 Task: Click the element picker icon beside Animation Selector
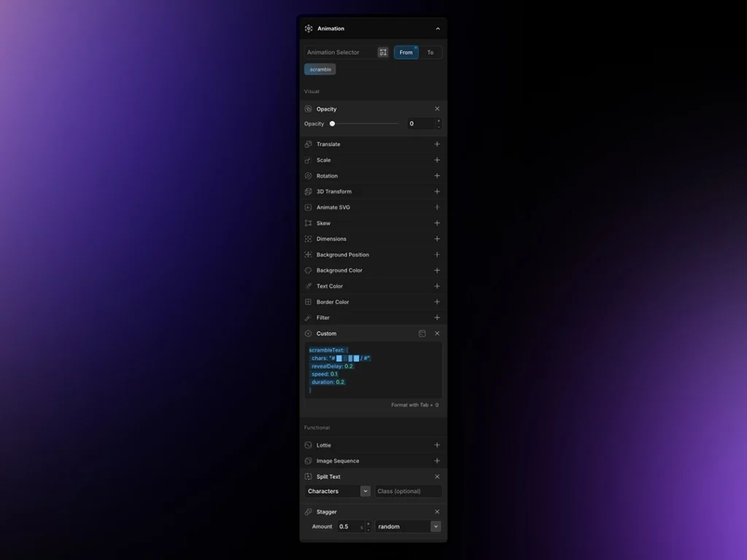click(383, 52)
